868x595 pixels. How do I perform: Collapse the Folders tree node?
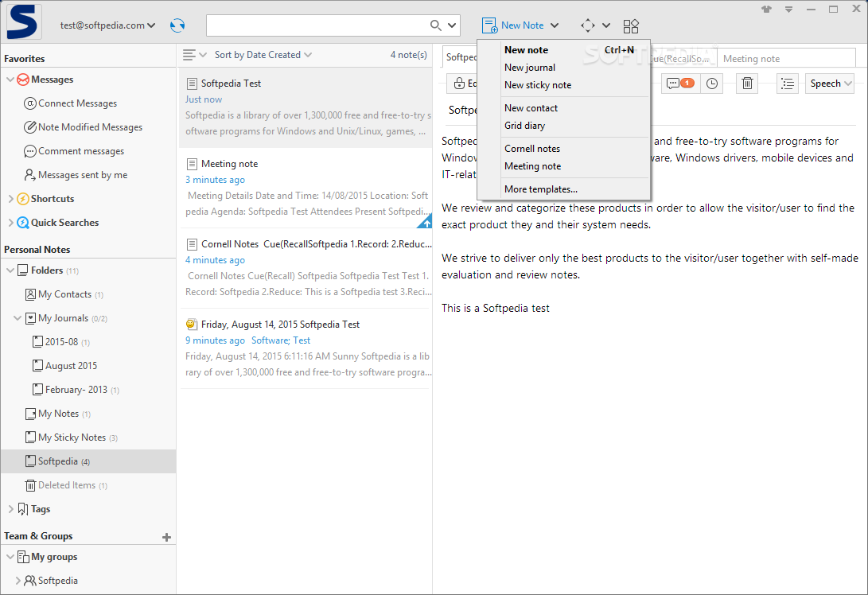10,270
